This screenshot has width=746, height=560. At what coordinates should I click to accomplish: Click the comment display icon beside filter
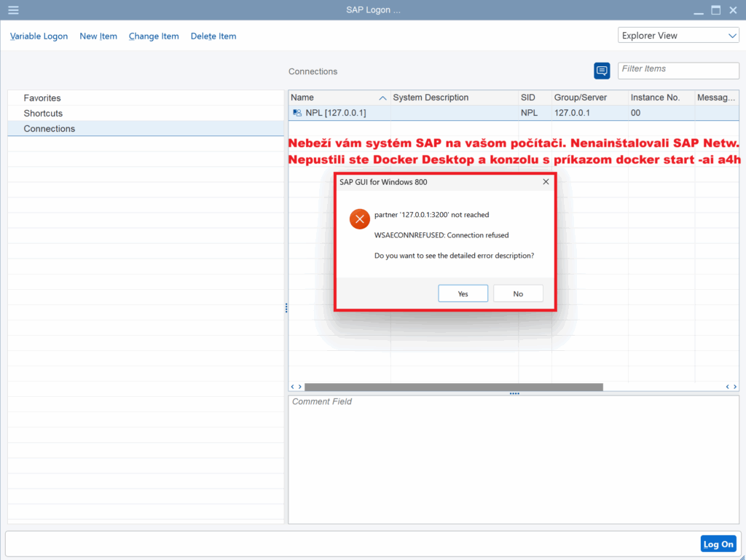pos(602,71)
